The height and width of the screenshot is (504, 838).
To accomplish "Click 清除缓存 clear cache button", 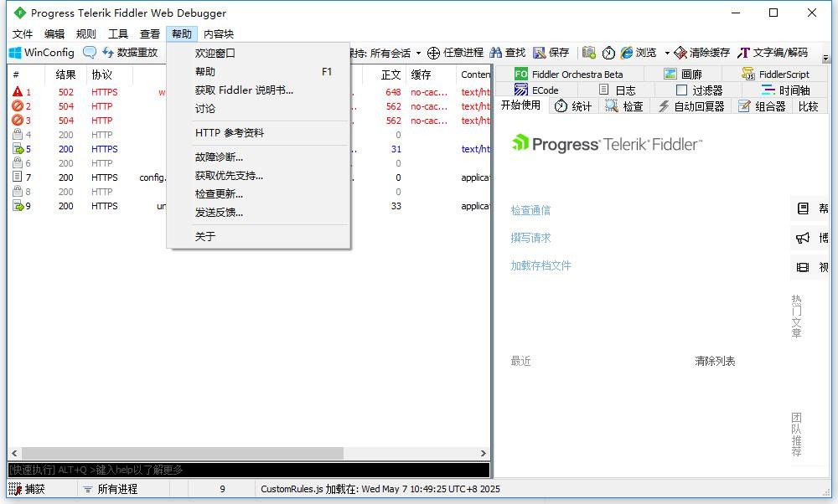I will point(701,52).
